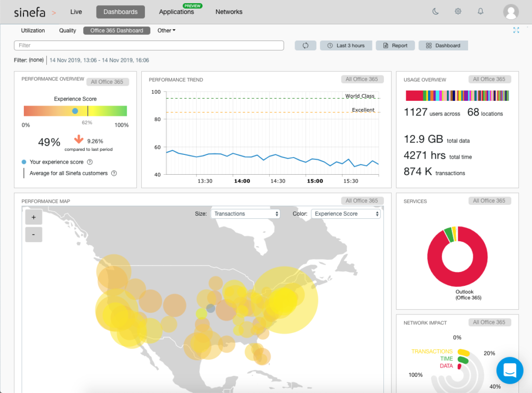Open the Last 3 hours time selector
This screenshot has height=393, width=532.
(346, 45)
